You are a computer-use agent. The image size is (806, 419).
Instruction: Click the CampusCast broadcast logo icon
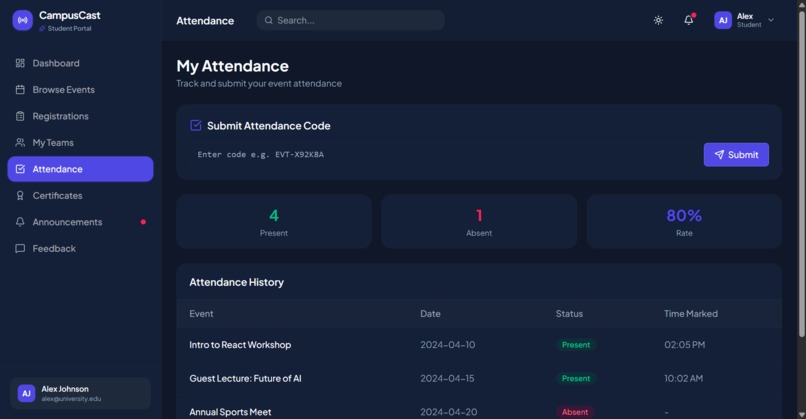(23, 21)
